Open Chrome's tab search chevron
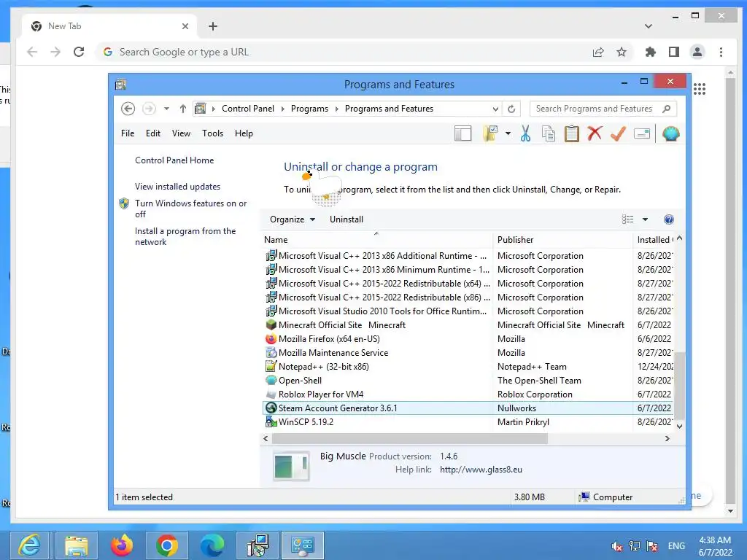 [649, 26]
